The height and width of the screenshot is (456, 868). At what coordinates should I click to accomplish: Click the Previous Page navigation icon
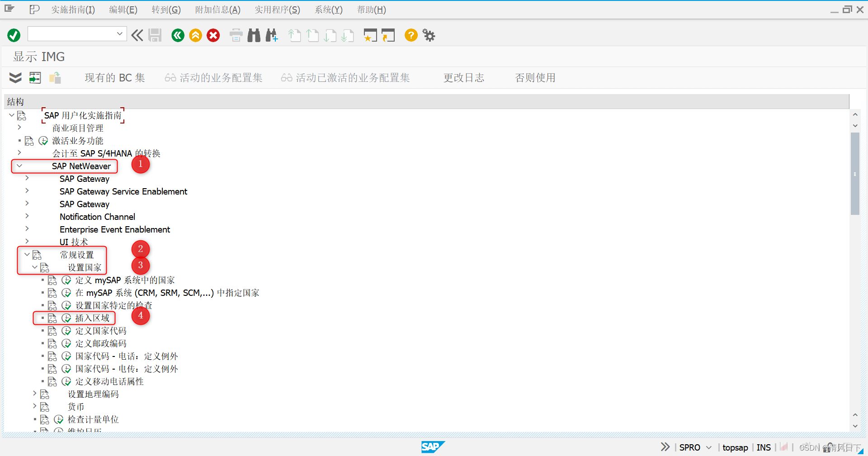point(312,35)
